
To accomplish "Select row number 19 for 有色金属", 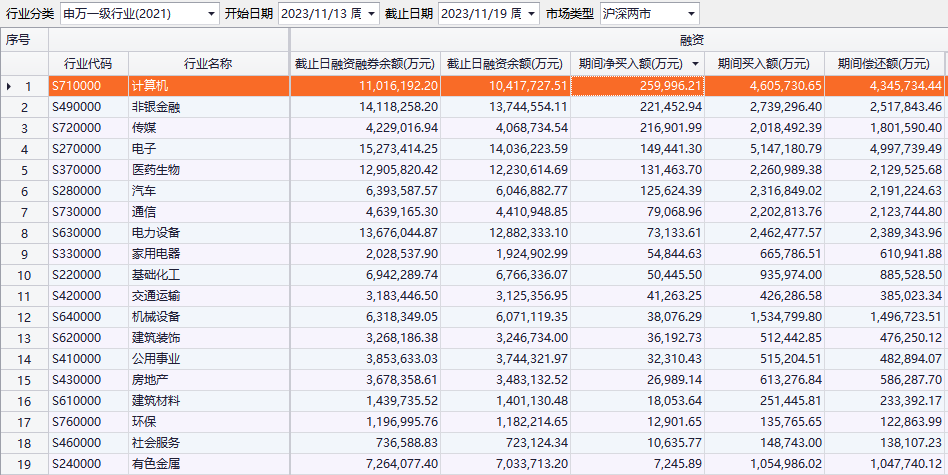I will [x=27, y=464].
